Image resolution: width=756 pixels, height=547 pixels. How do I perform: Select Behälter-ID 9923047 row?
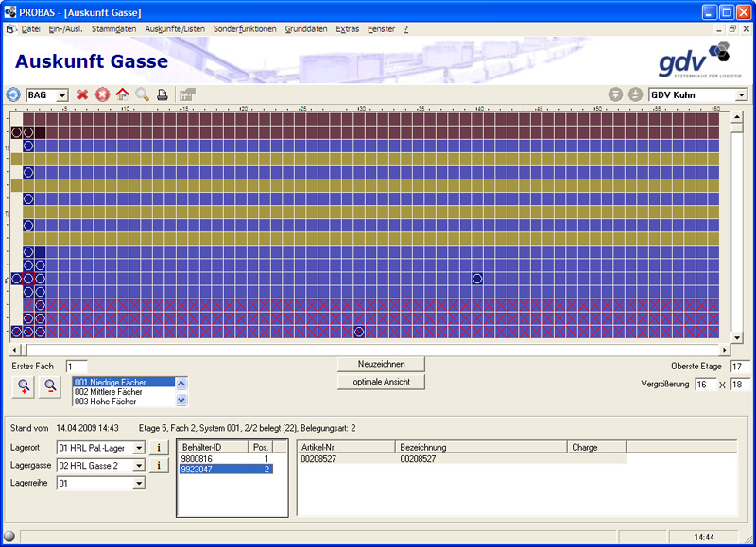coord(226,469)
